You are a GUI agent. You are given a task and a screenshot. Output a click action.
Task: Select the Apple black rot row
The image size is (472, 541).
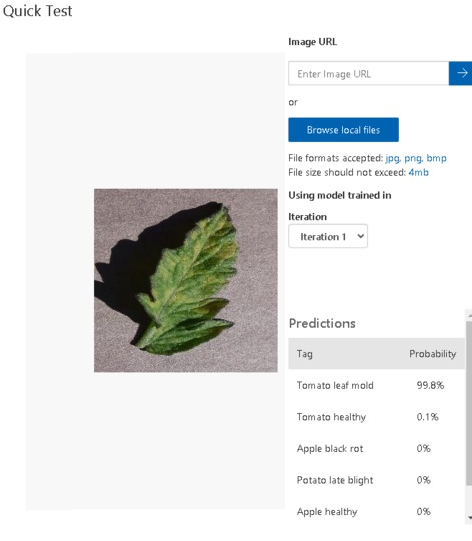pyautogui.click(x=376, y=449)
